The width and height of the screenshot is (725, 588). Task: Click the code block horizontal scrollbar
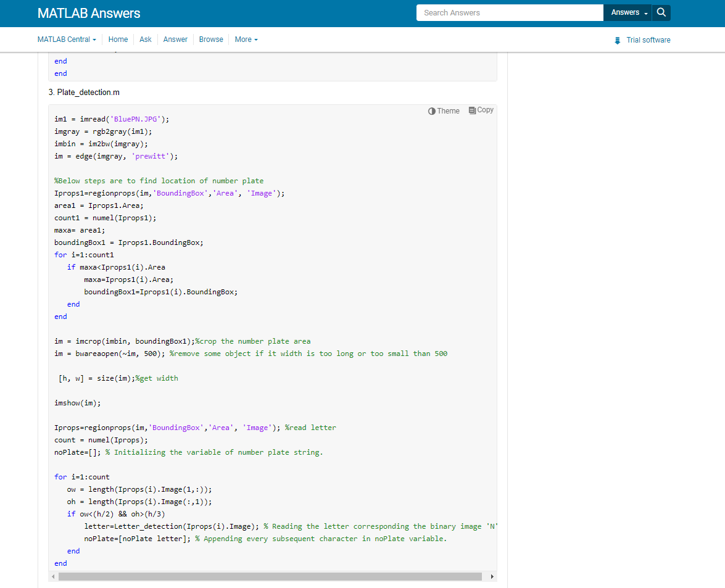270,576
